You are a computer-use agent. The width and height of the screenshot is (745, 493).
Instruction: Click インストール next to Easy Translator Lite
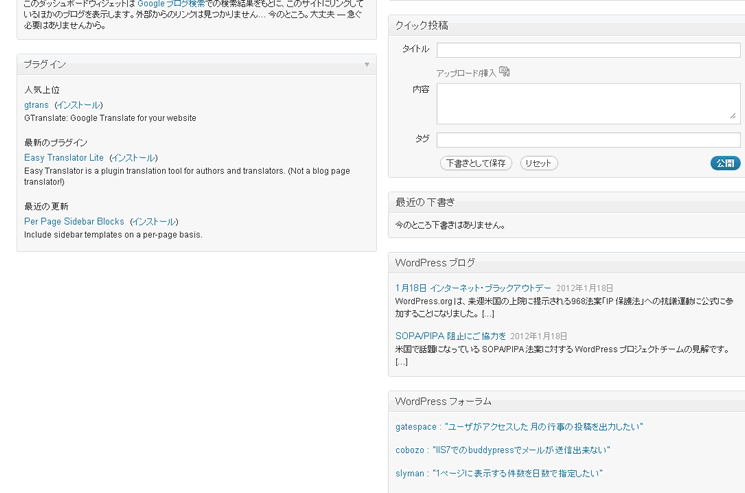[x=133, y=158]
